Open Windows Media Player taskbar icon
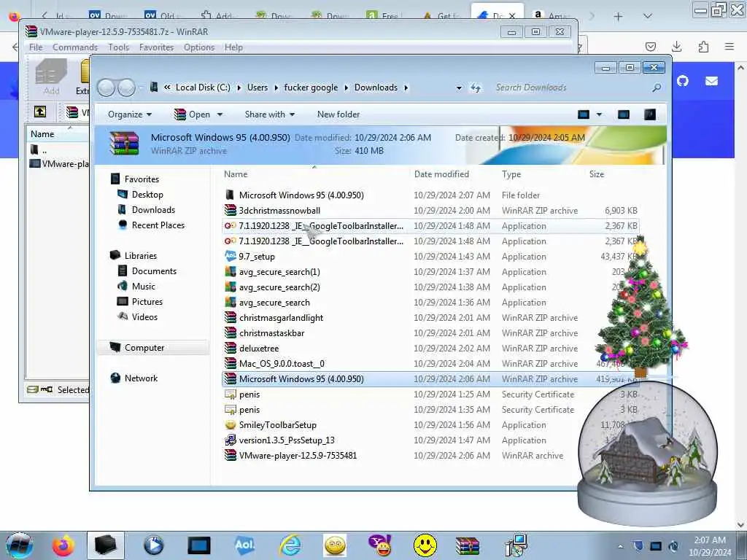The height and width of the screenshot is (560, 747). click(x=153, y=545)
